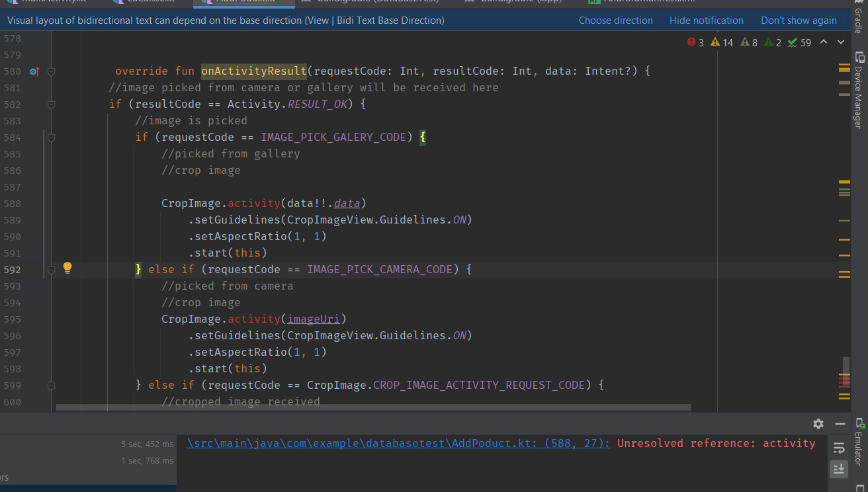Open the gutter intention lightbulb on line 592
868x492 pixels.
point(67,268)
